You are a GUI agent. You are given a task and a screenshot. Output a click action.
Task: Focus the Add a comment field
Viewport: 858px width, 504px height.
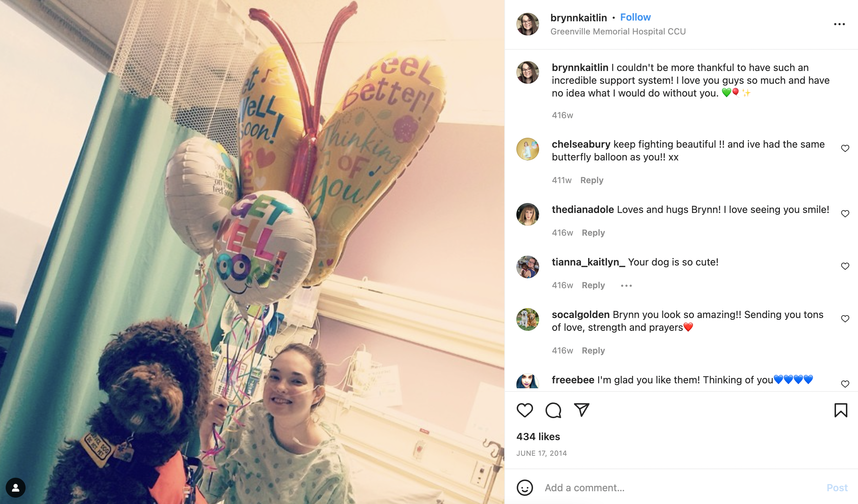point(682,488)
